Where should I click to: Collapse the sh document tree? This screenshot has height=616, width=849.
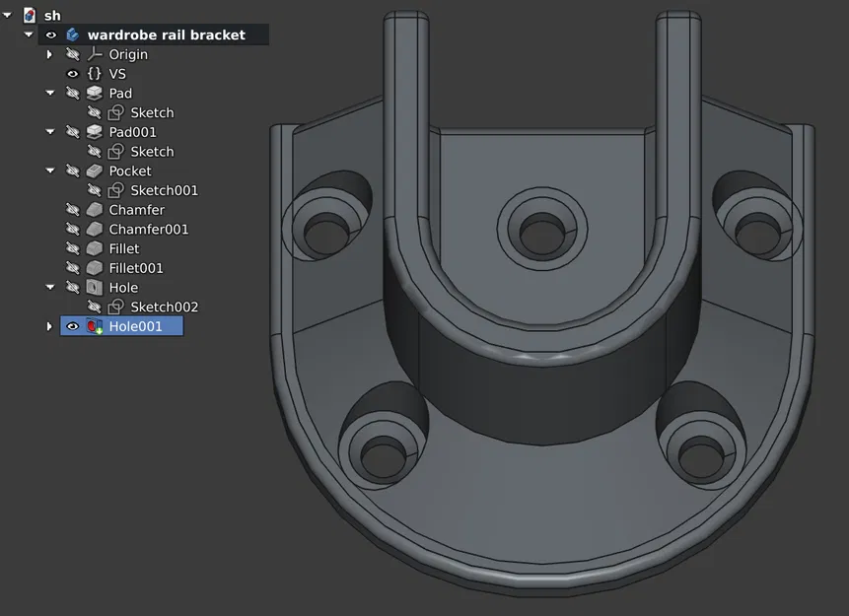pyautogui.click(x=8, y=15)
